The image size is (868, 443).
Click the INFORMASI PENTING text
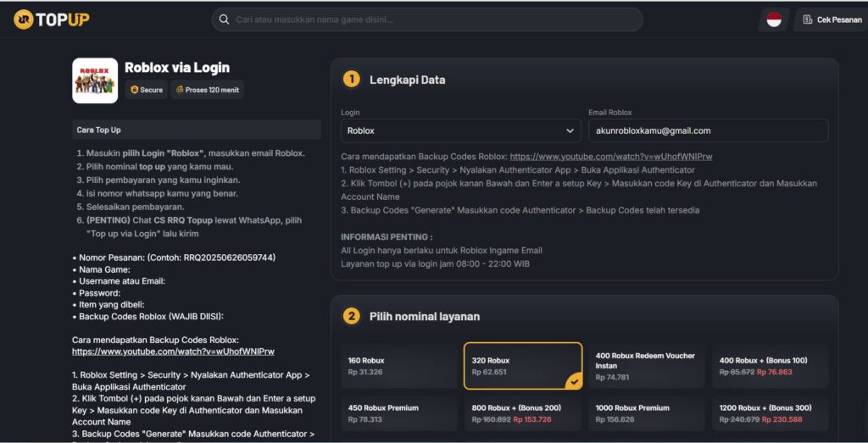(x=387, y=236)
